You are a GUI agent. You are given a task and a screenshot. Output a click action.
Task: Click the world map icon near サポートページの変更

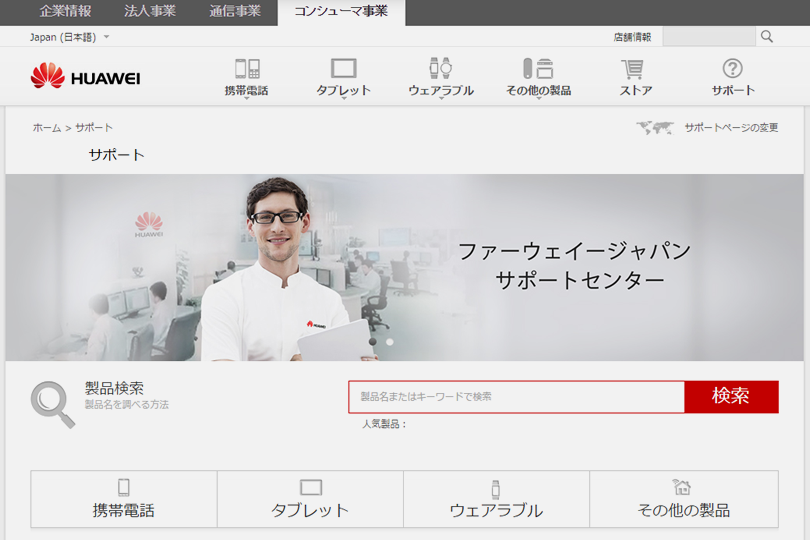(x=655, y=127)
